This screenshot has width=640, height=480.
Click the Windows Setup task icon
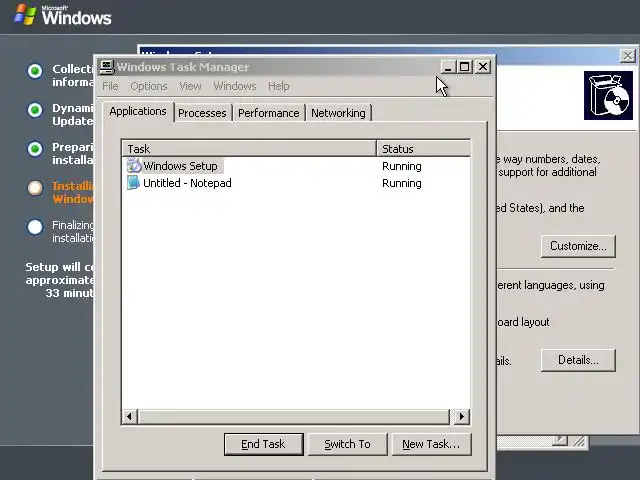133,166
